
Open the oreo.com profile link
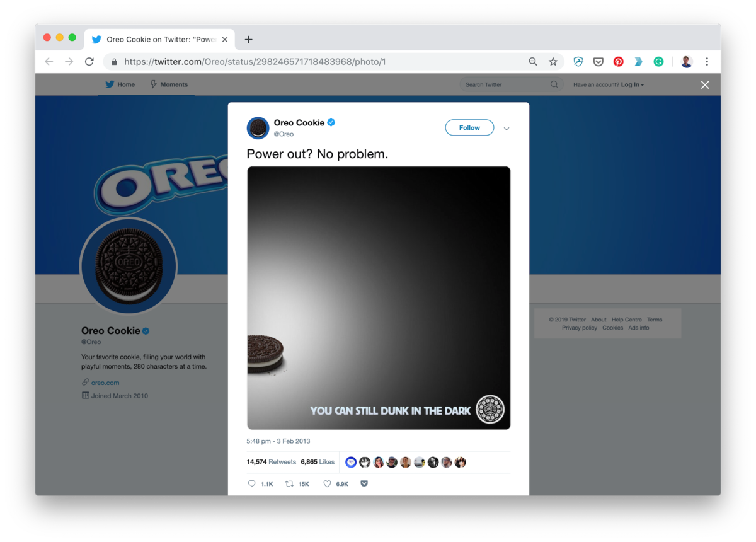105,383
